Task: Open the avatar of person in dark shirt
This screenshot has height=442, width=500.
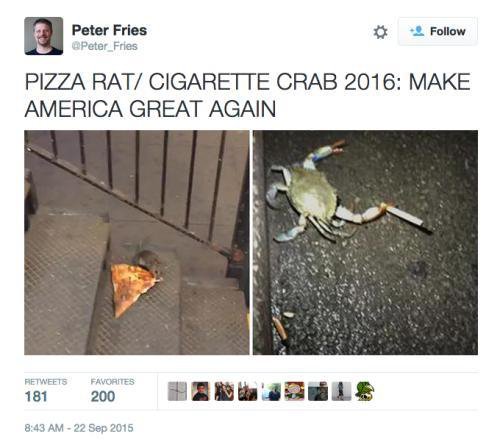Action: (201, 391)
